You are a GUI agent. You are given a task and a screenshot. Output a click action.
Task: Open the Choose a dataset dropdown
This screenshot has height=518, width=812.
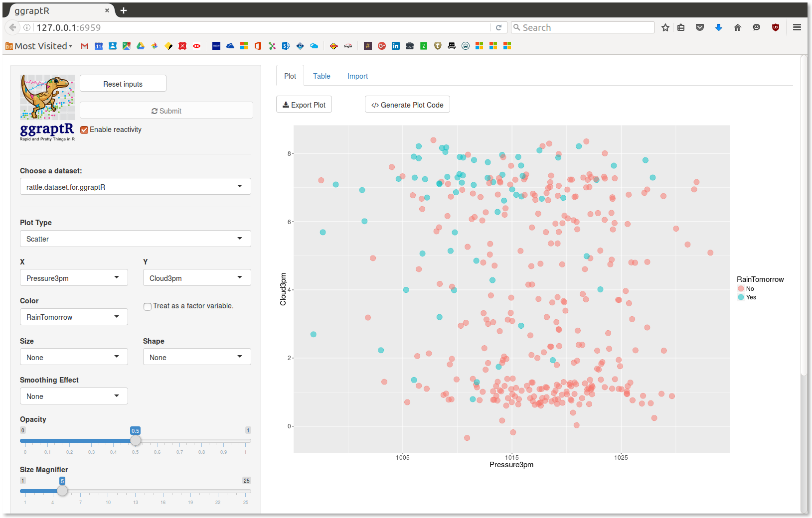[x=135, y=187]
